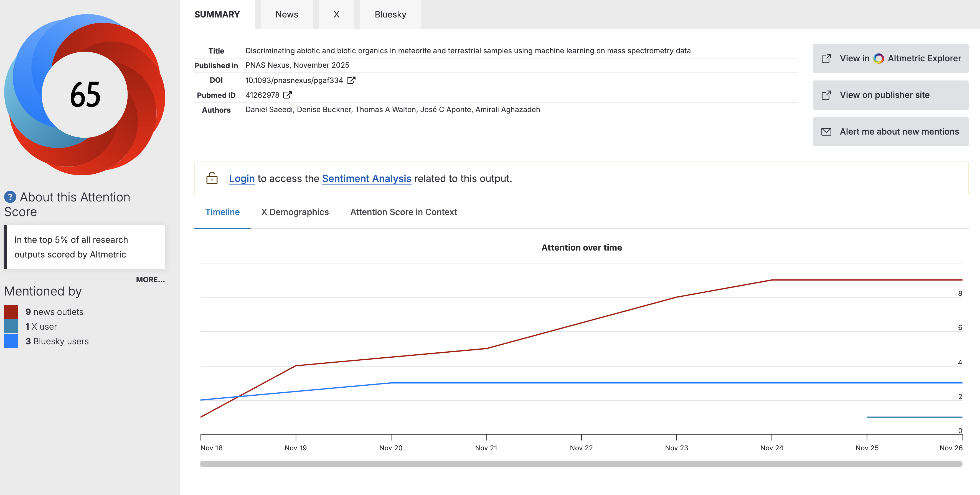Click the Altmetric Explorer rainbow logo
The image size is (980, 495).
(x=879, y=59)
